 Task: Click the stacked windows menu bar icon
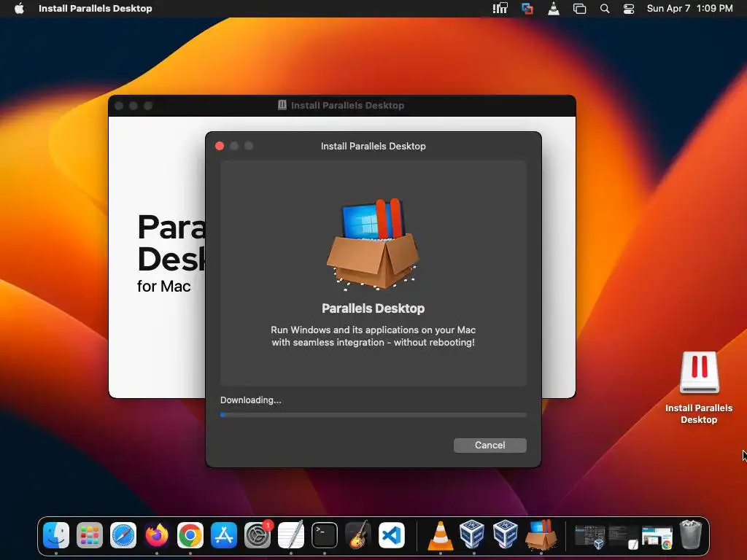click(x=579, y=8)
